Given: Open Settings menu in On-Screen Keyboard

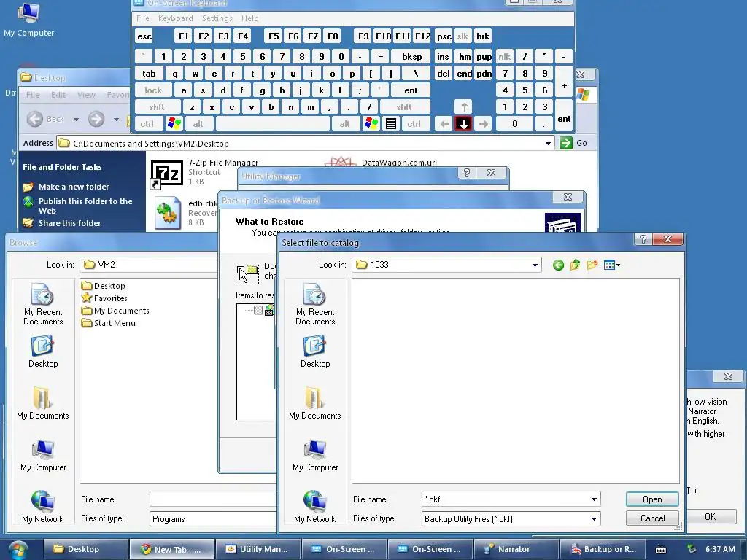Looking at the screenshot, I should click(217, 18).
